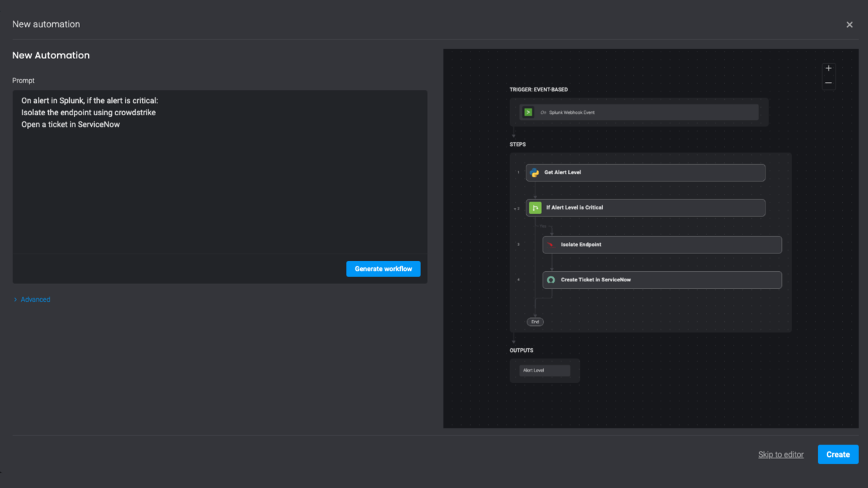The height and width of the screenshot is (488, 868).
Task: Click the 'Isolate the endpoint using crowdstrike' line
Action: (x=88, y=113)
